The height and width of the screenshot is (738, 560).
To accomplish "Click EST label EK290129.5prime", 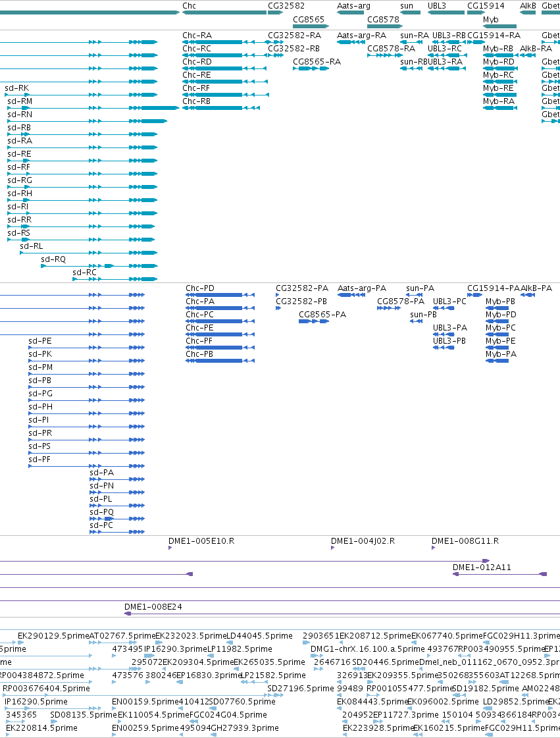I will (x=53, y=636).
